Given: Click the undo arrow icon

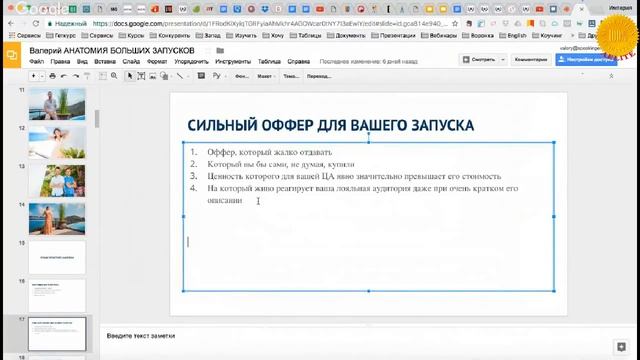Looking at the screenshot, I should (64, 76).
